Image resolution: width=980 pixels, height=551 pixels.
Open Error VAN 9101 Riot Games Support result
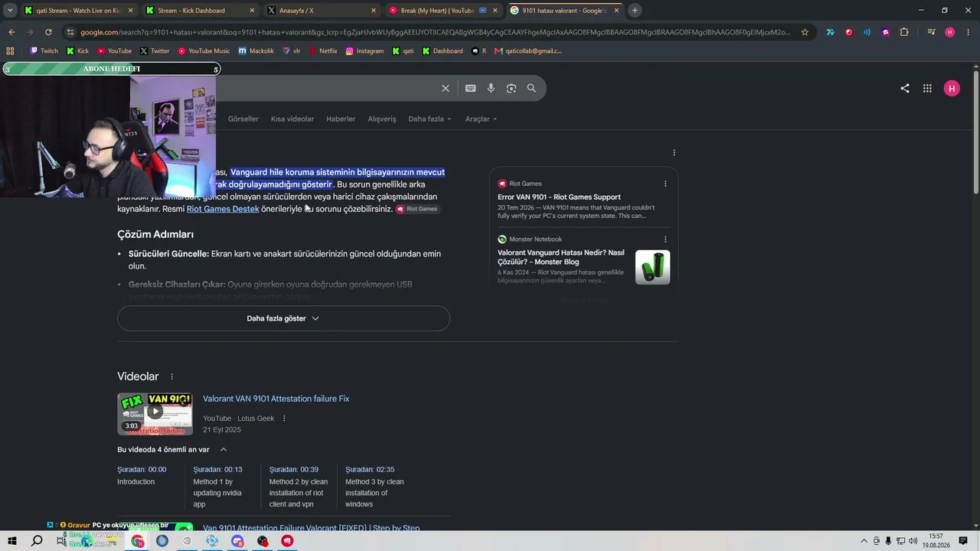click(x=559, y=197)
